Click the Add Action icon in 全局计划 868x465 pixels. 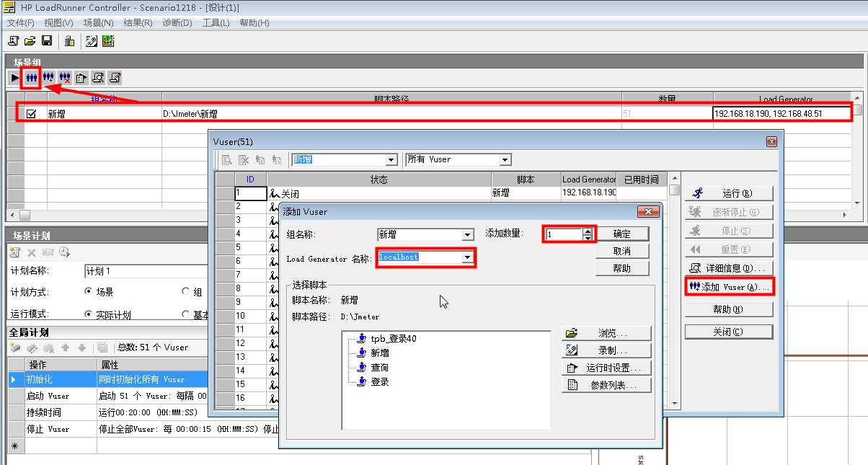pyautogui.click(x=15, y=347)
